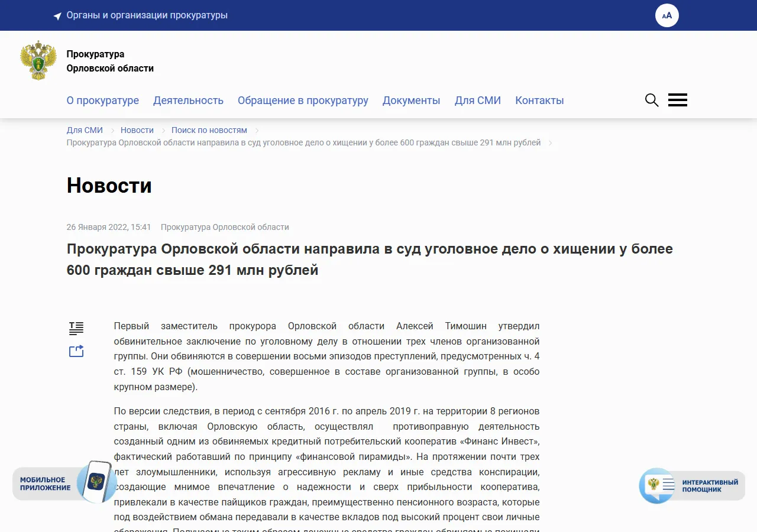Image resolution: width=757 pixels, height=532 pixels.
Task: Click the text formatting icon beside article
Action: [x=76, y=328]
